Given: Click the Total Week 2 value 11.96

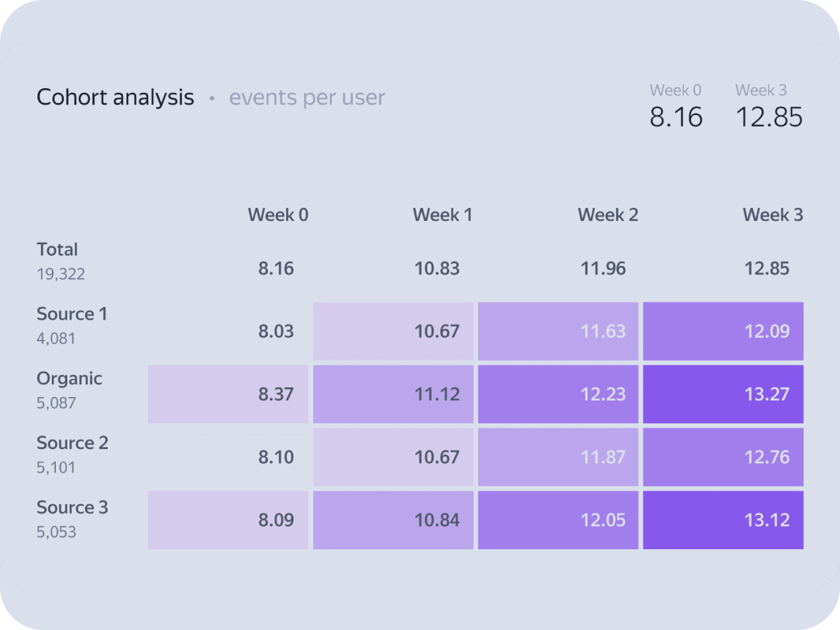Looking at the screenshot, I should pyautogui.click(x=603, y=269).
